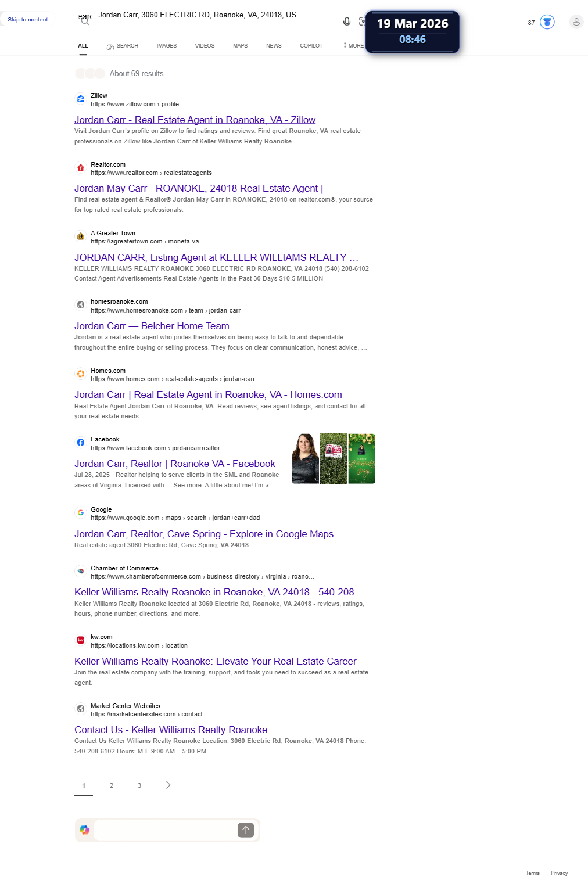Image resolution: width=588 pixels, height=883 pixels.
Task: Click the Chamber of Commerce favicon
Action: [81, 572]
